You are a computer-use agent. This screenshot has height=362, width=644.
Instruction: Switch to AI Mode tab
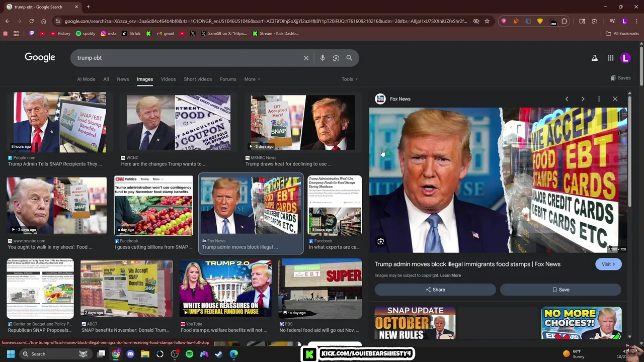(86, 79)
